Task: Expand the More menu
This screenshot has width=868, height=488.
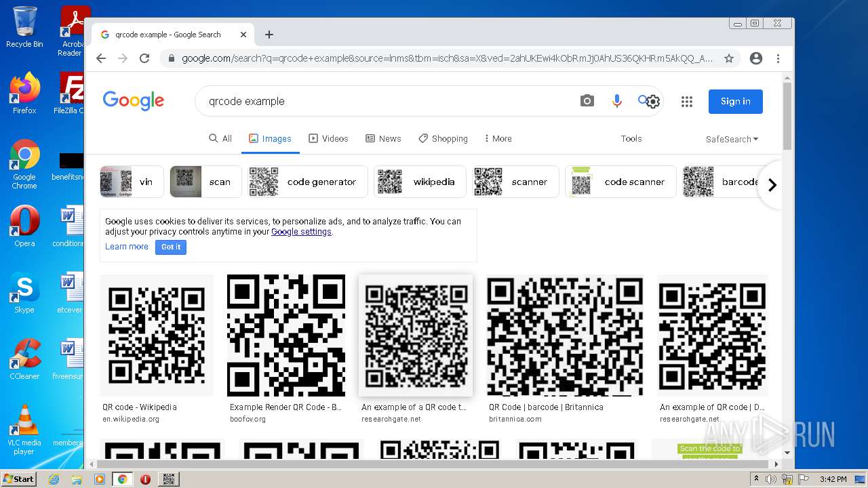Action: coord(498,138)
